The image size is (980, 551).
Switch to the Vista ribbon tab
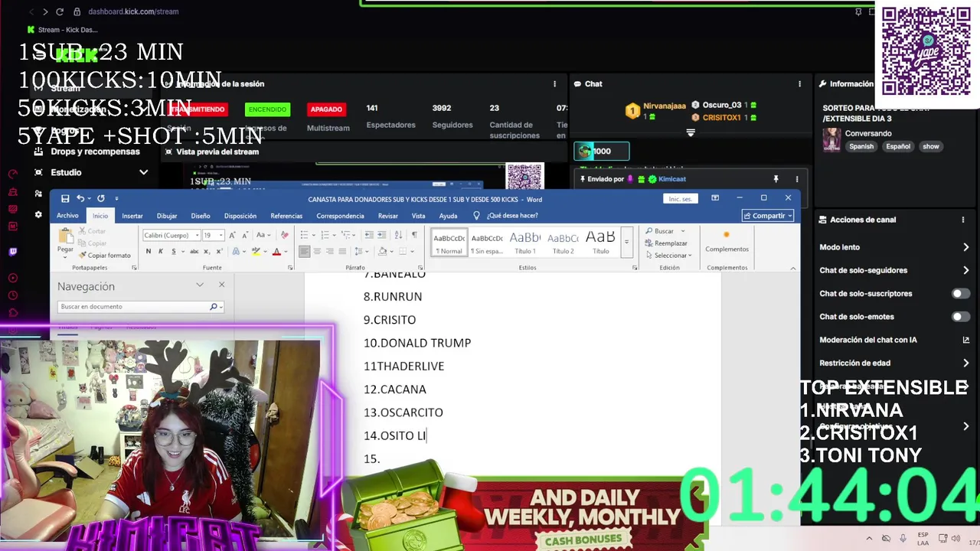pyautogui.click(x=418, y=216)
